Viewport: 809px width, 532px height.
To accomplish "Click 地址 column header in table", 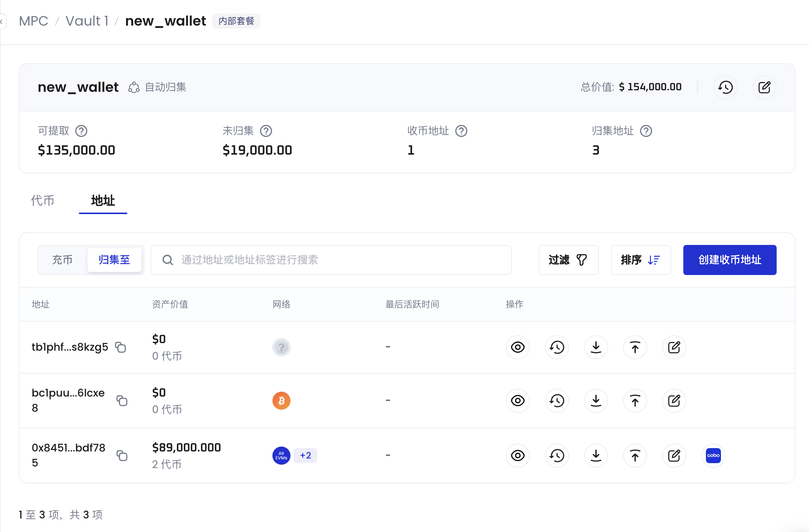I will click(41, 304).
